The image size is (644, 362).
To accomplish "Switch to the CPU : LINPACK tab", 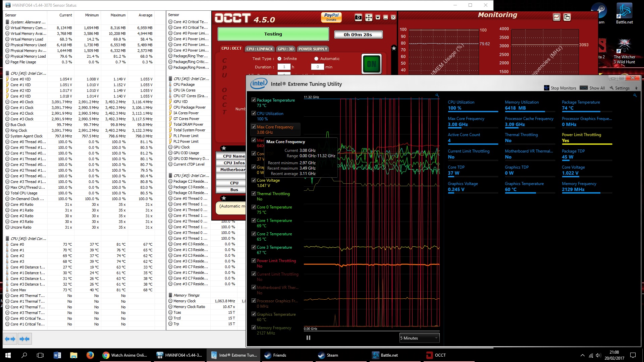I will click(260, 49).
